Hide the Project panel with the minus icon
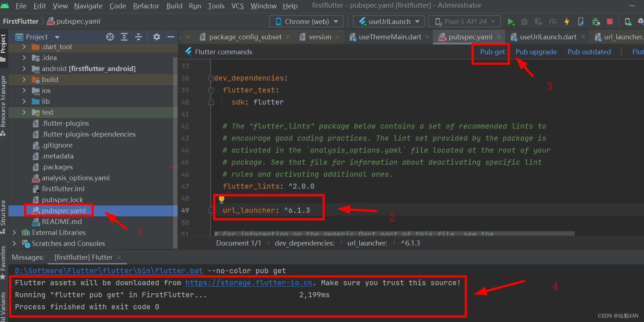 tap(171, 37)
